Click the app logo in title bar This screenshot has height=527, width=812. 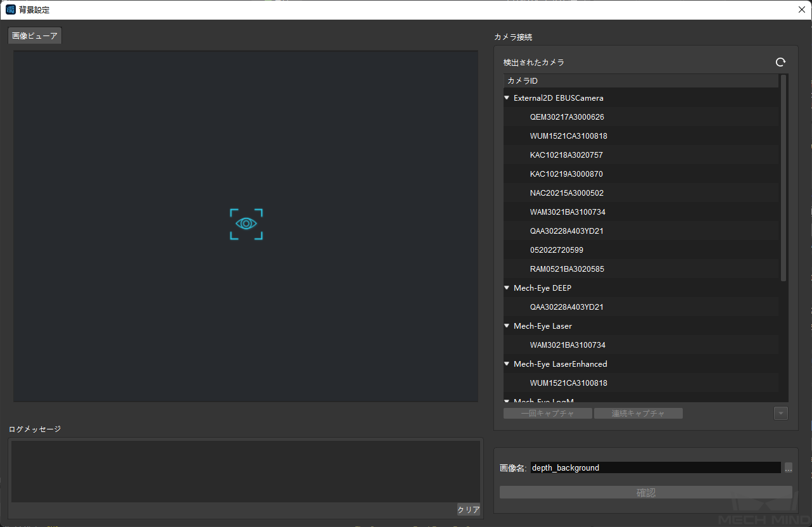pyautogui.click(x=11, y=10)
